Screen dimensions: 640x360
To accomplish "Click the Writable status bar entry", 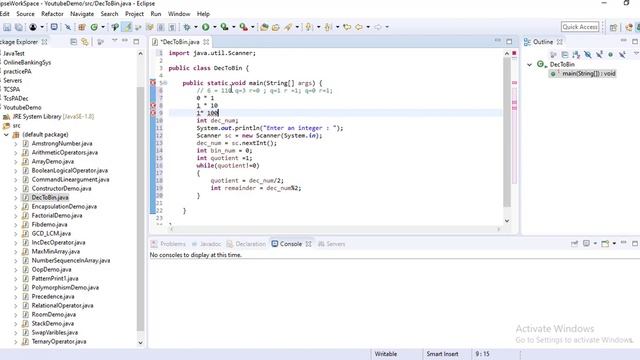I will pyautogui.click(x=386, y=354).
